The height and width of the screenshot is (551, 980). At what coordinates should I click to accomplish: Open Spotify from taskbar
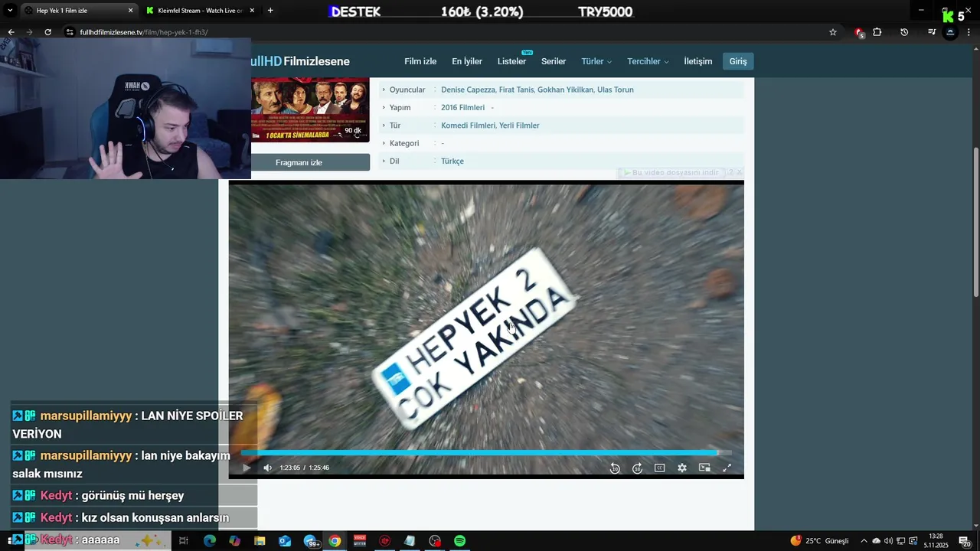coord(459,541)
